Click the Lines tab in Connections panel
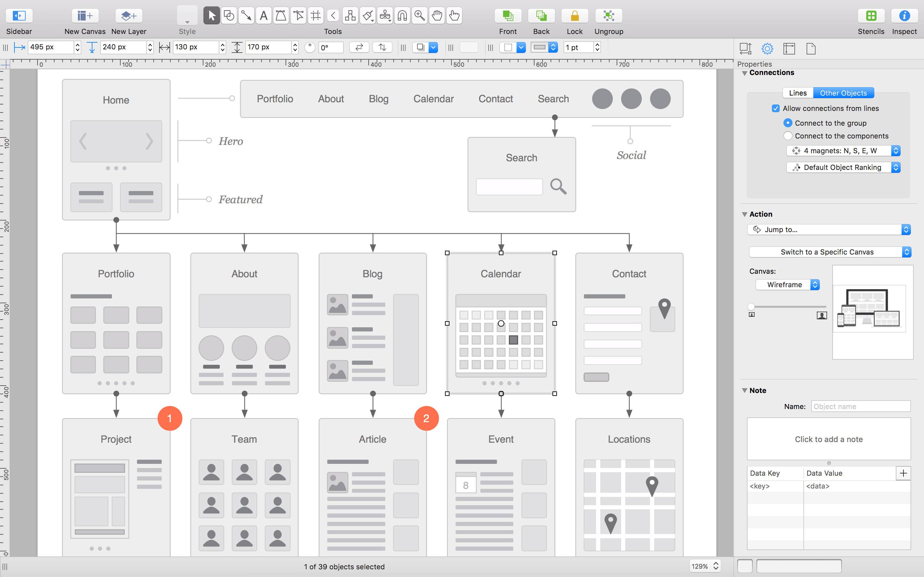This screenshot has width=924, height=577. point(798,92)
